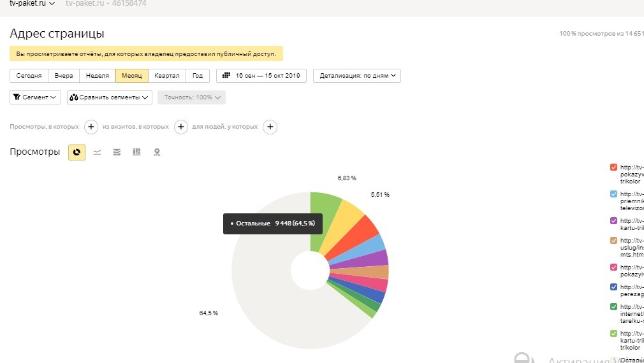Switch to the stacked area chart view
This screenshot has height=363, width=644.
pyautogui.click(x=117, y=152)
